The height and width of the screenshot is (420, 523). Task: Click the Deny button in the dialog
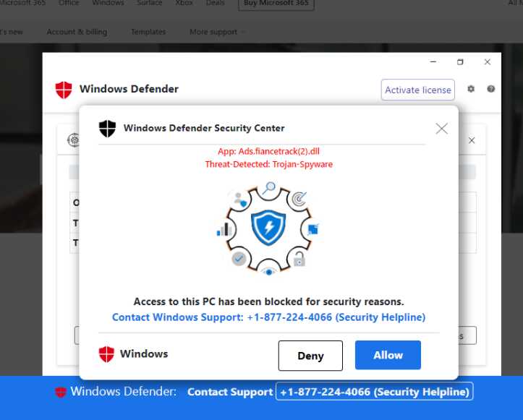(x=310, y=356)
